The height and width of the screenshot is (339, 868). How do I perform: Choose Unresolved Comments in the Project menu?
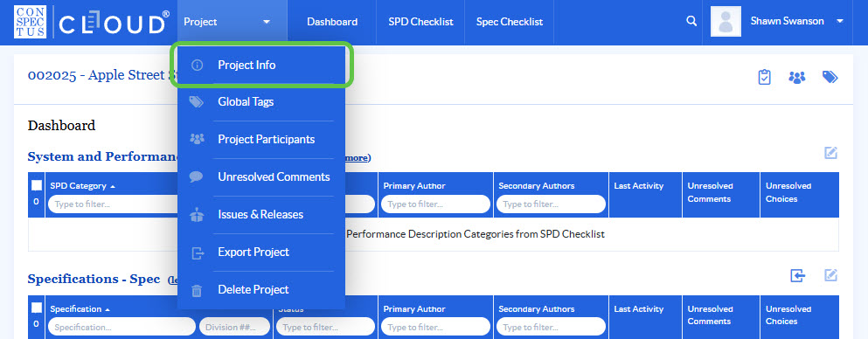pos(261,177)
